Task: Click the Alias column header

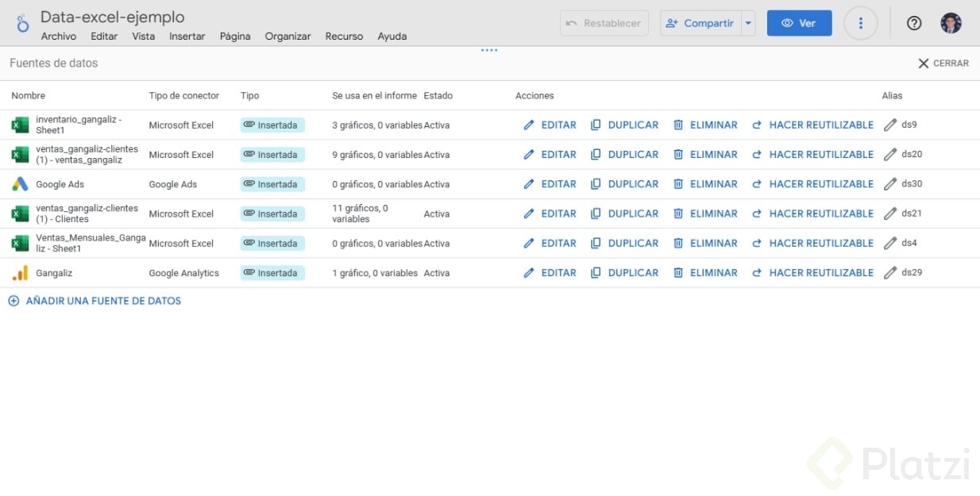Action: [893, 96]
